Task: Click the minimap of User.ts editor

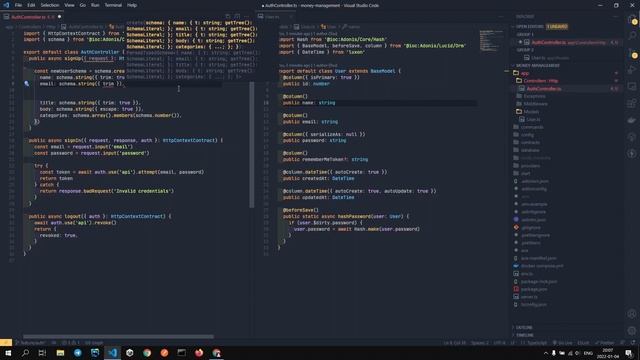Action: click(x=491, y=41)
